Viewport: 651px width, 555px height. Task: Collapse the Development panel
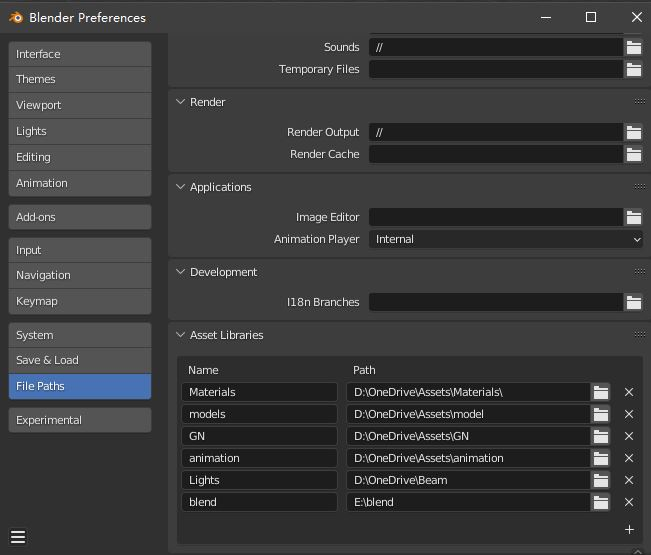[180, 272]
